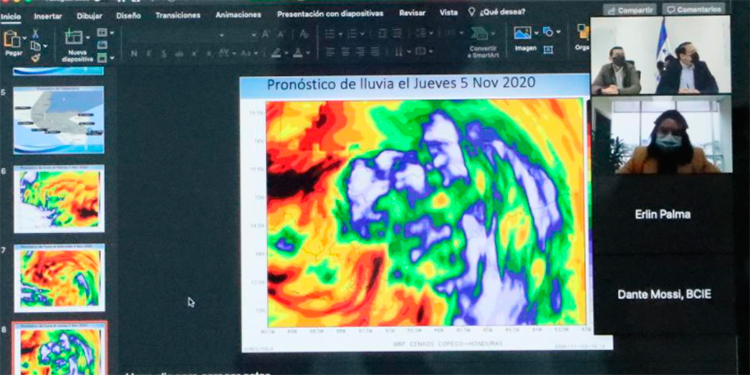This screenshot has height=375, width=750.
Task: Click the lightbulb ¿Qué desea? icon
Action: tap(472, 12)
